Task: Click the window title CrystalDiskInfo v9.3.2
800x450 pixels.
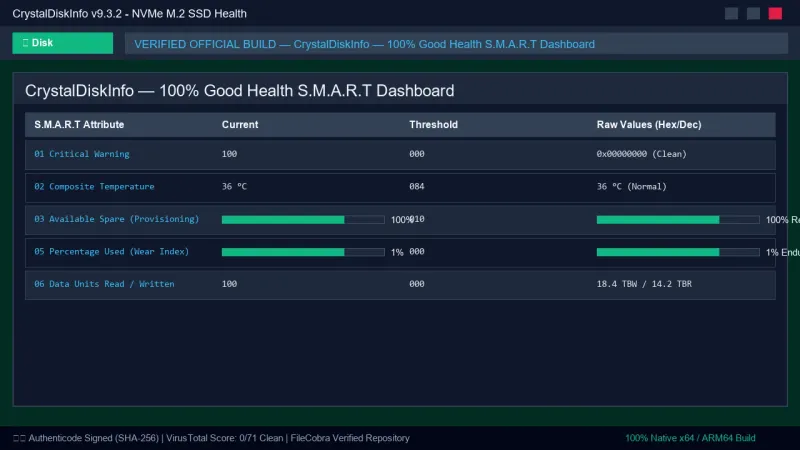Action: coord(130,14)
